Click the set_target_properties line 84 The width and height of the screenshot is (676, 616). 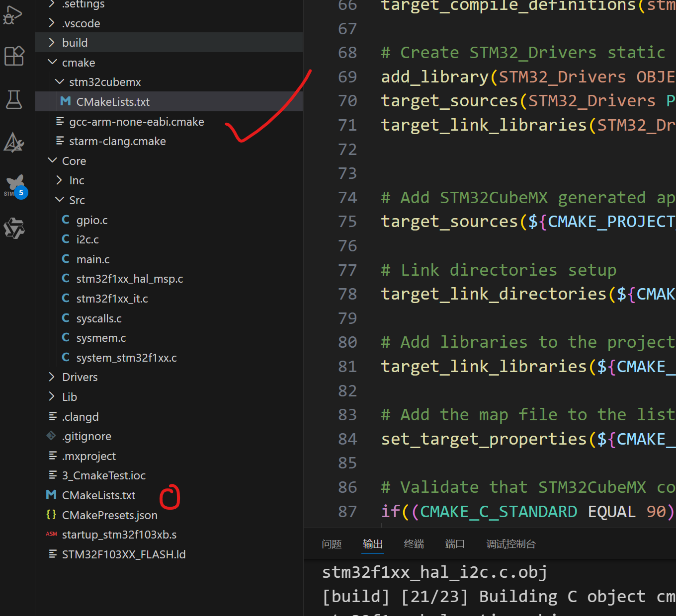(x=528, y=439)
